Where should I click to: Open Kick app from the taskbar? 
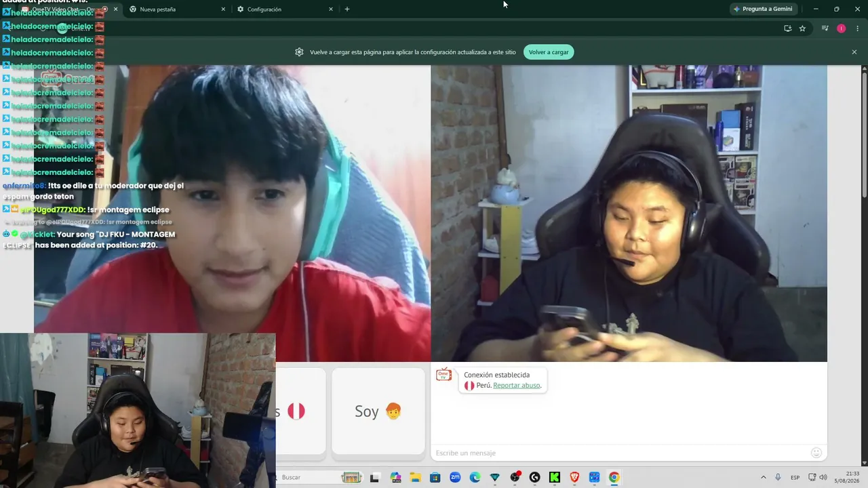coord(555,478)
